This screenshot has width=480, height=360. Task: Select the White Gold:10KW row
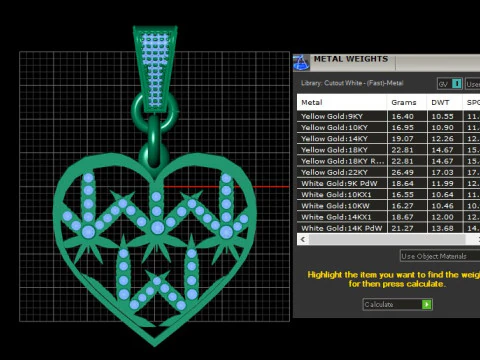(x=388, y=206)
